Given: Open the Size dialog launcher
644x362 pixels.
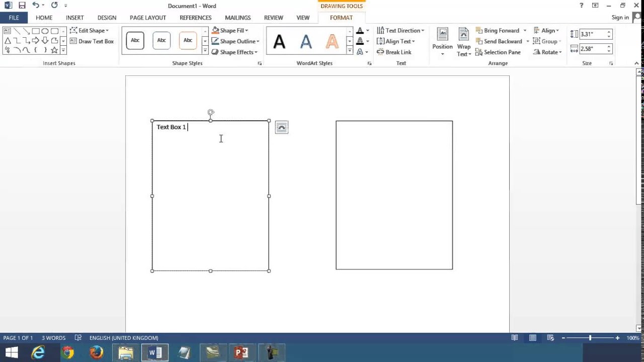Looking at the screenshot, I should 611,63.
